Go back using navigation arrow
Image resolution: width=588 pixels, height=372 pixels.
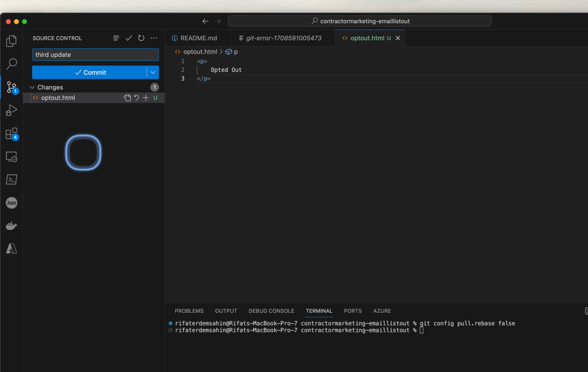[205, 21]
